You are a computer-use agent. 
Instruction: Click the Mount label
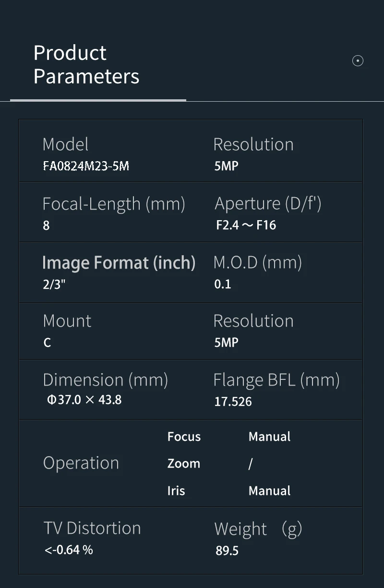click(x=67, y=321)
